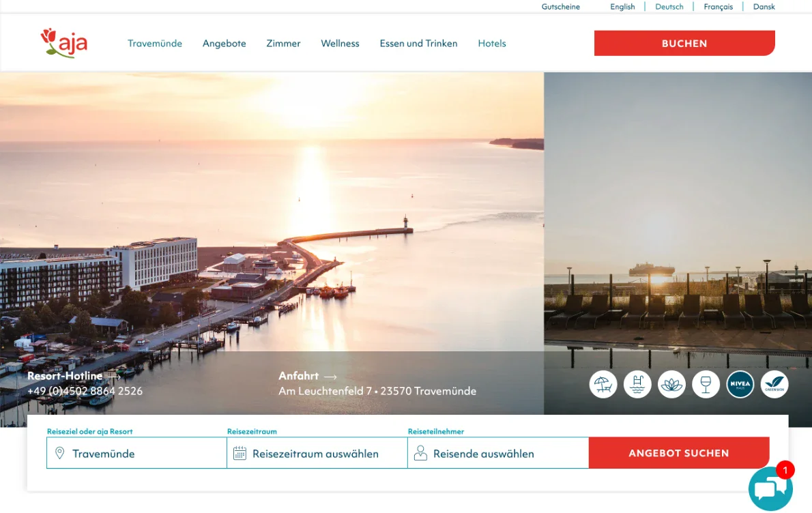Viewport: 812px width, 513px height.
Task: Open the Travemünde destination field
Action: (x=136, y=453)
